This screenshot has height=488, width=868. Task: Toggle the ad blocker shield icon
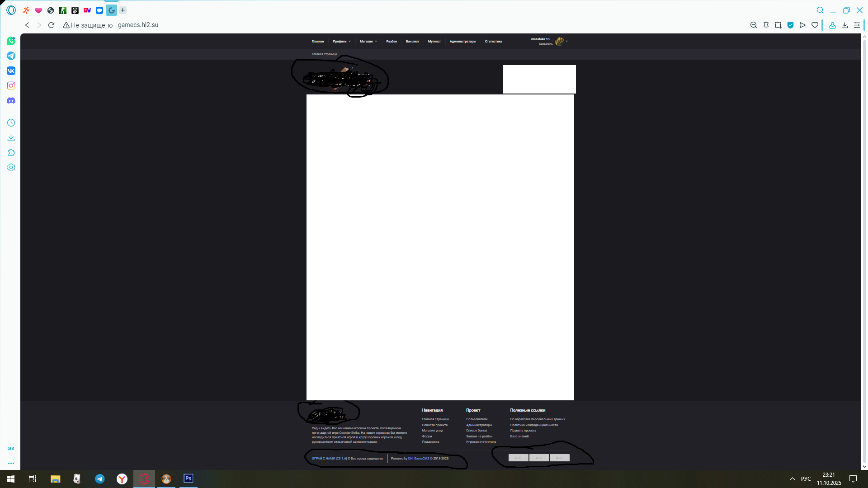pos(790,25)
